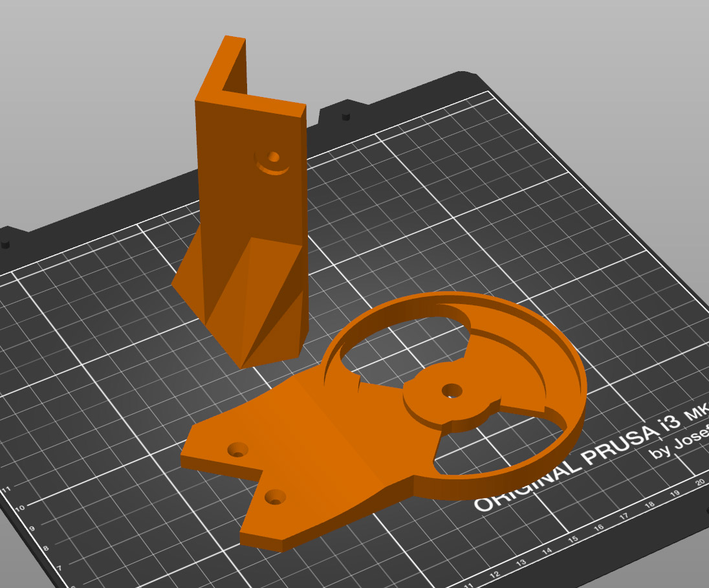Viewport: 709px width, 588px height.
Task: Click the center hole of the round hub
Action: [452, 390]
